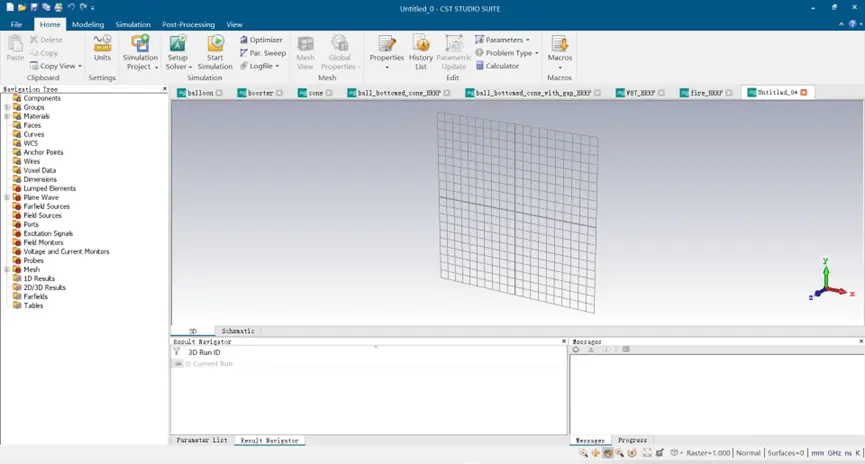865x464 pixels.
Task: Switch to the Simulation ribbon tab
Action: (x=133, y=24)
